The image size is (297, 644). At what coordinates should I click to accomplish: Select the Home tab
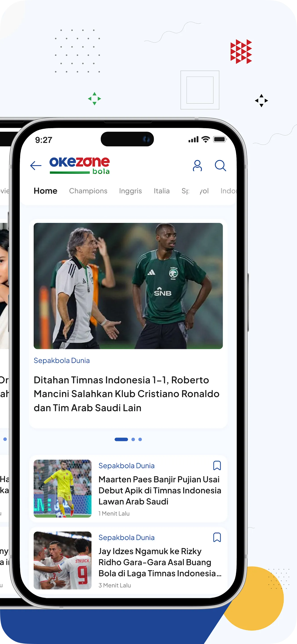click(x=45, y=191)
